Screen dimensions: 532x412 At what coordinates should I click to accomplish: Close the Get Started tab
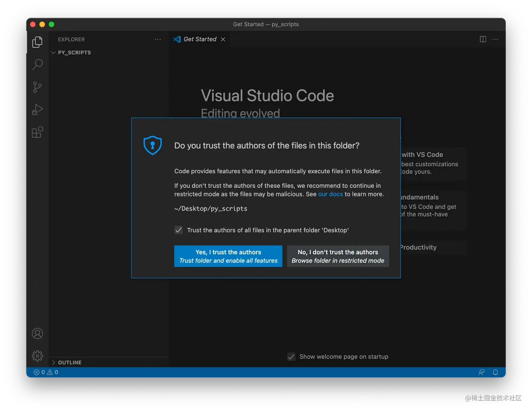pyautogui.click(x=223, y=39)
